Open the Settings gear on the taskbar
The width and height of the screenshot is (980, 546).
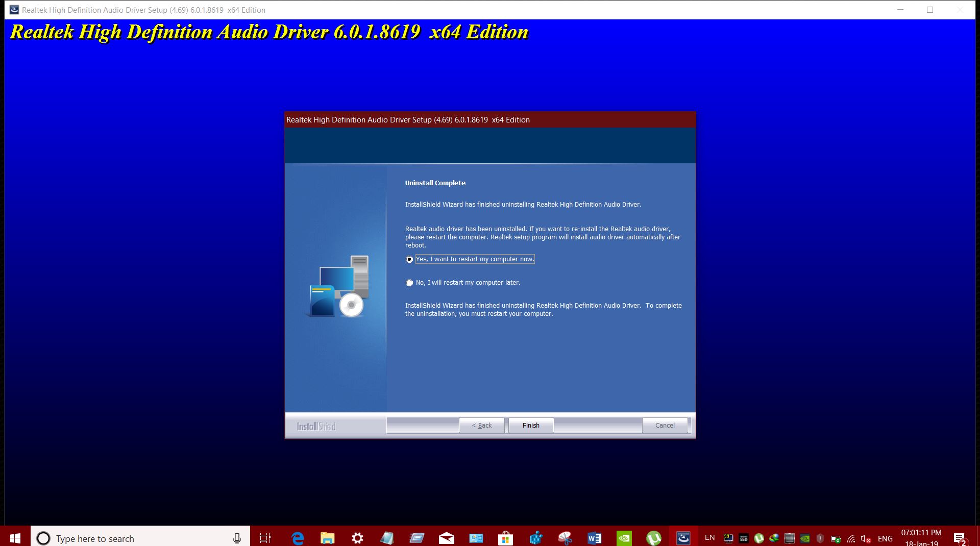pos(357,538)
